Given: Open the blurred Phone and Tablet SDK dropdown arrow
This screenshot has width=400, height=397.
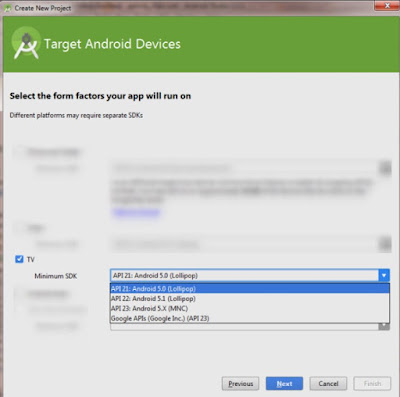Looking at the screenshot, I should [x=385, y=168].
